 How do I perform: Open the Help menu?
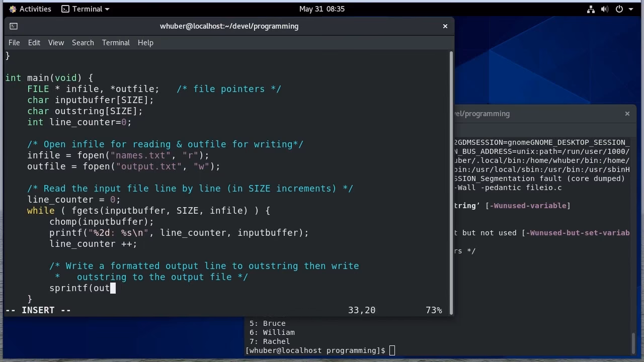pos(145,43)
